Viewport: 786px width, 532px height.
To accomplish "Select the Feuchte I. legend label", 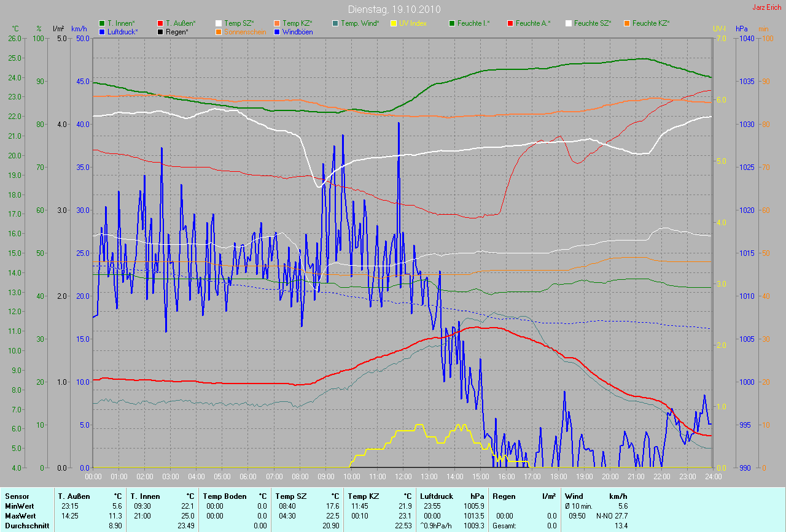I will 473,23.
